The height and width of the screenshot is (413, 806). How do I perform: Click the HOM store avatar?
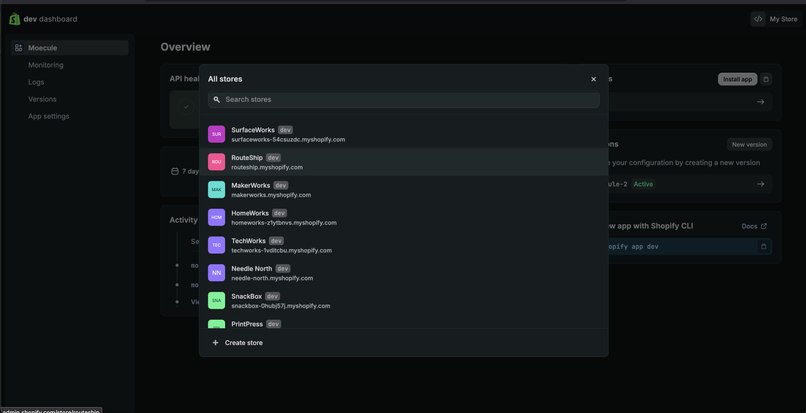pos(216,218)
